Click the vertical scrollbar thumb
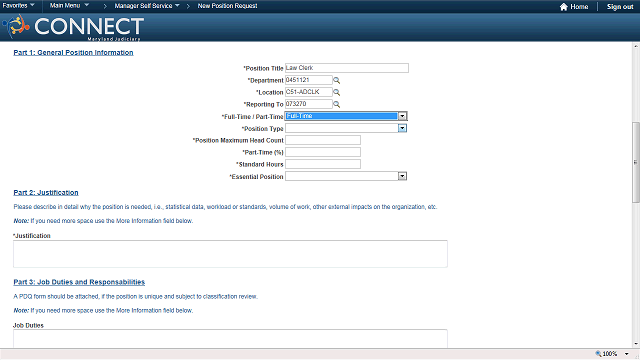The height and width of the screenshot is (360, 640). [636, 162]
